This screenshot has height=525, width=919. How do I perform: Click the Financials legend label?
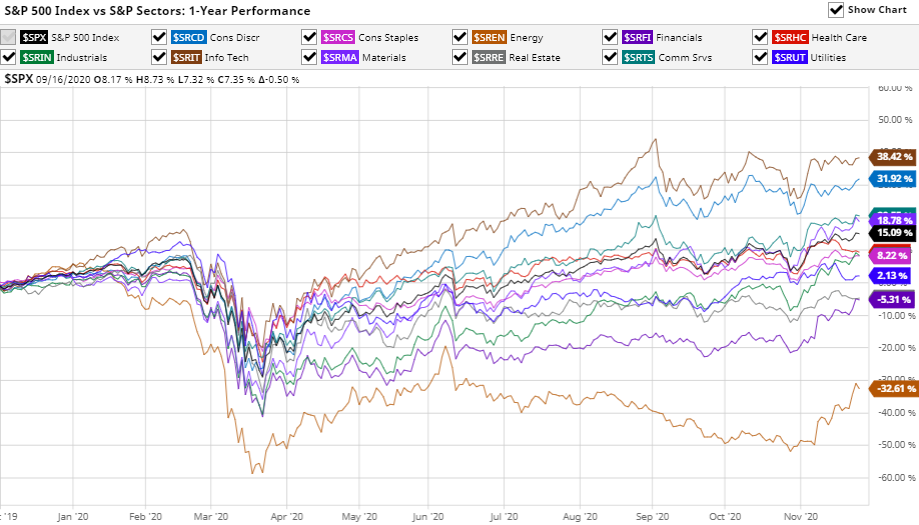coord(680,37)
